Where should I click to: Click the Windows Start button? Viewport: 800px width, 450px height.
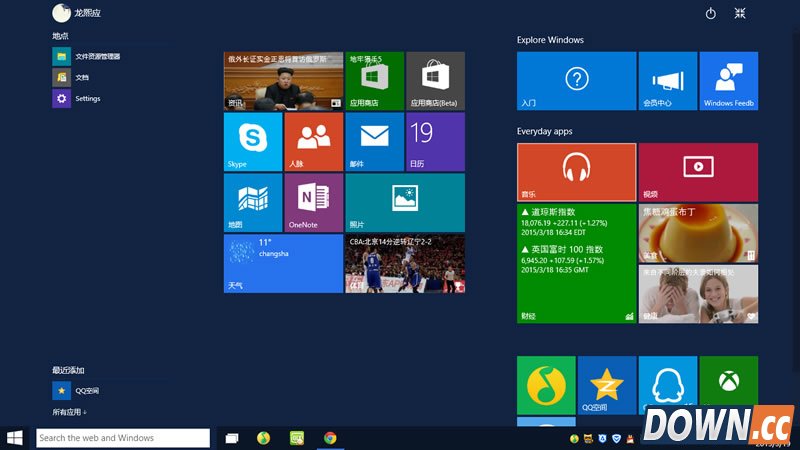click(14, 438)
